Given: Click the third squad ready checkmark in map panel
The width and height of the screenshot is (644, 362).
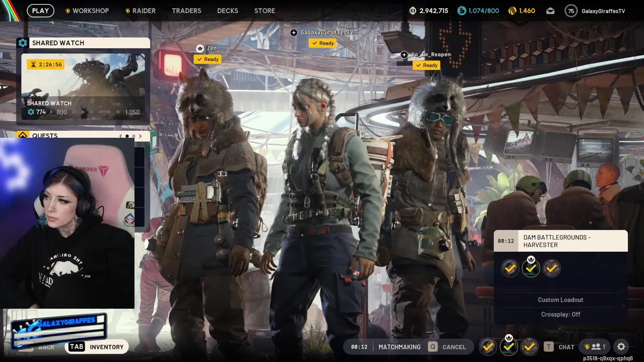Looking at the screenshot, I should pyautogui.click(x=551, y=268).
